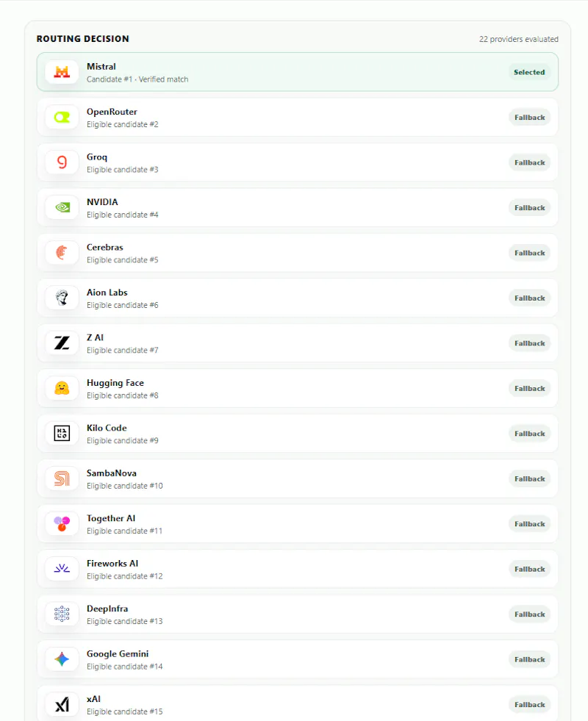Image resolution: width=588 pixels, height=721 pixels.
Task: Click the '22 providers evaluated' label
Action: click(519, 39)
